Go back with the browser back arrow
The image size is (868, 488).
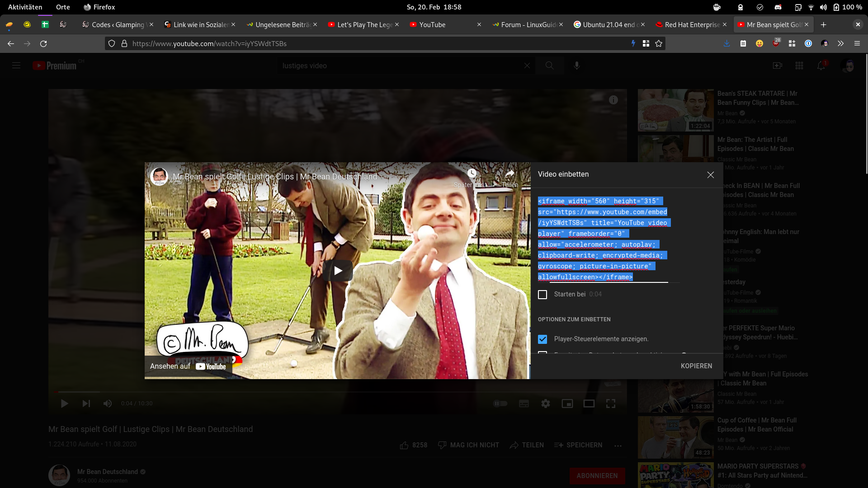11,44
